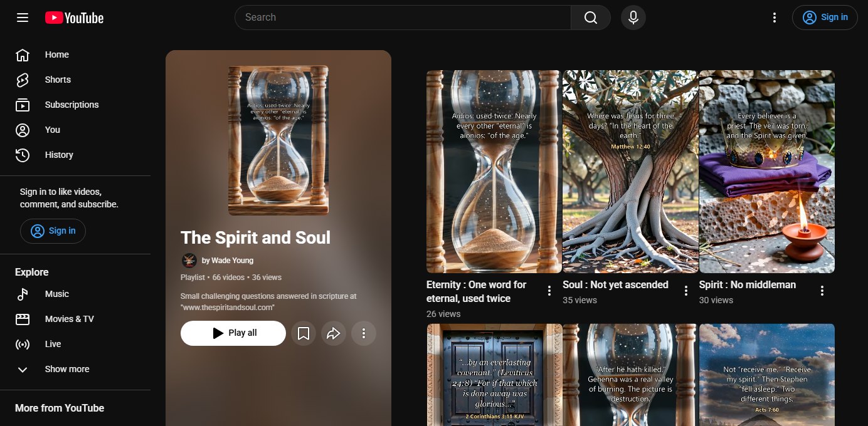
Task: Click 35 views under Soul video
Action: (580, 300)
